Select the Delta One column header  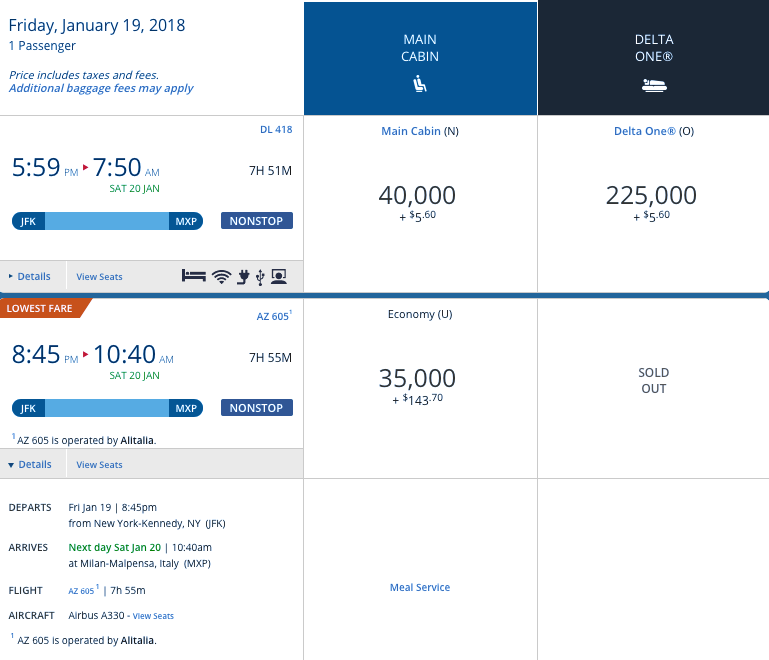tap(654, 57)
